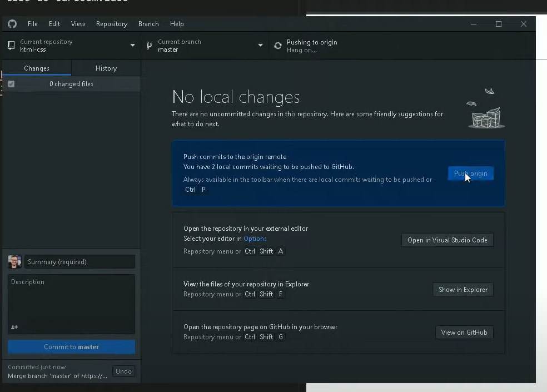Open the File menu
This screenshot has width=547, height=392.
tap(32, 24)
